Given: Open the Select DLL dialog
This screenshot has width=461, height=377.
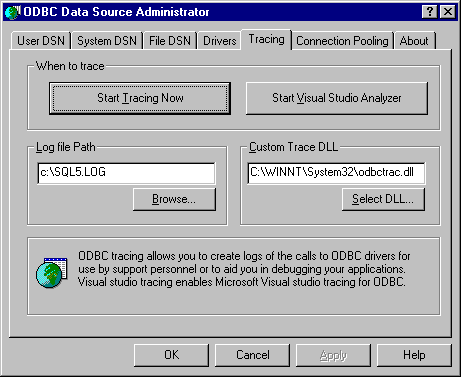Looking at the screenshot, I should click(x=383, y=199).
